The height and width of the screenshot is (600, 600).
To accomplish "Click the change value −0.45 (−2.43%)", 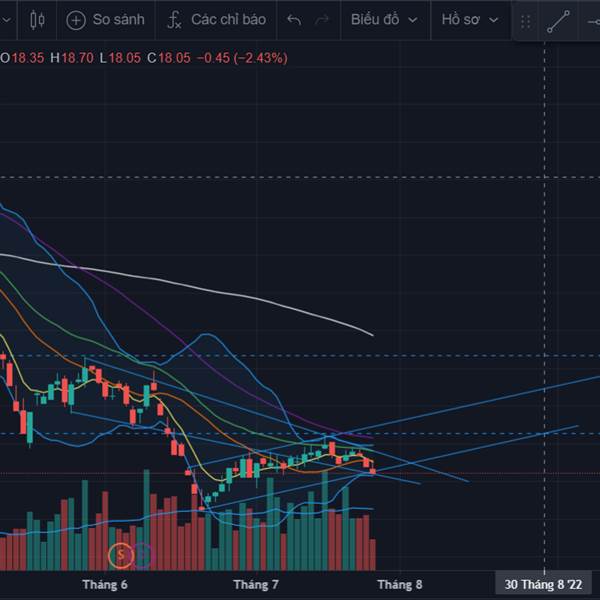I will (x=242, y=58).
